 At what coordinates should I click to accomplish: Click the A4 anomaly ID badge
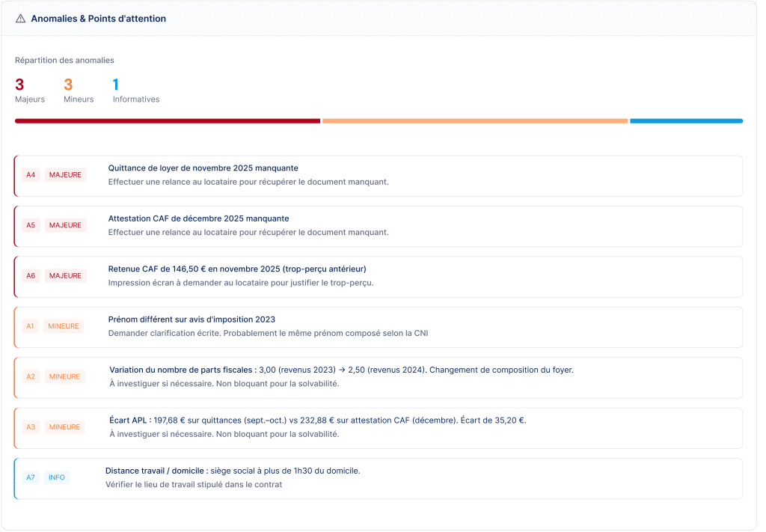(31, 175)
